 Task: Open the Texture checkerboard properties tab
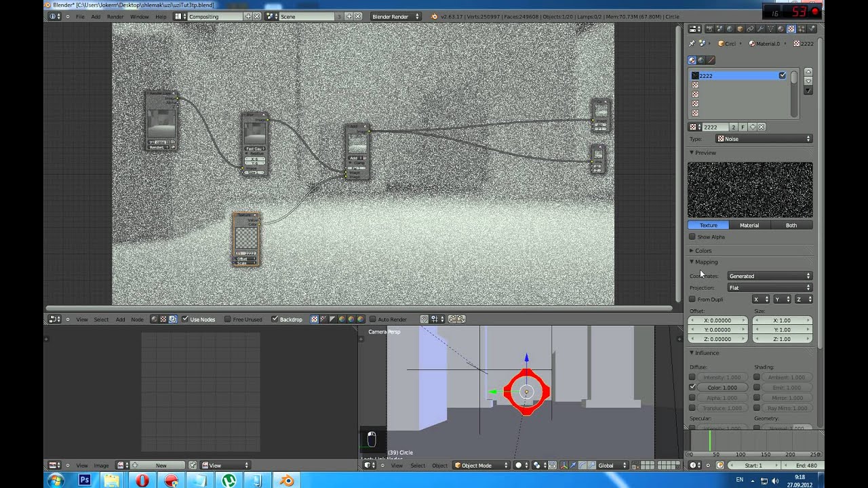coord(791,29)
